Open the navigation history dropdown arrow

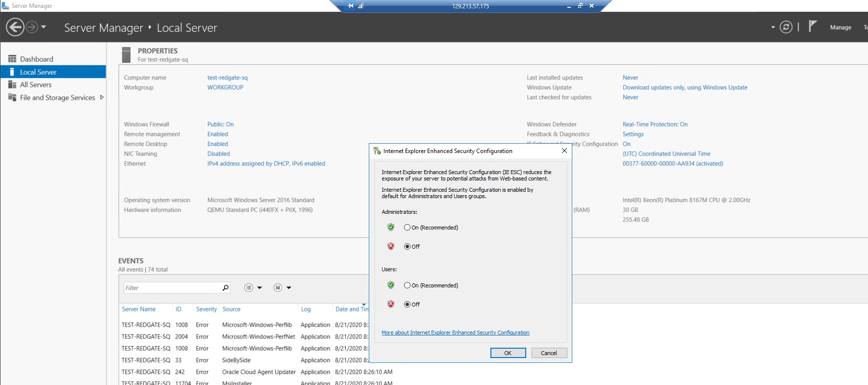(x=44, y=27)
